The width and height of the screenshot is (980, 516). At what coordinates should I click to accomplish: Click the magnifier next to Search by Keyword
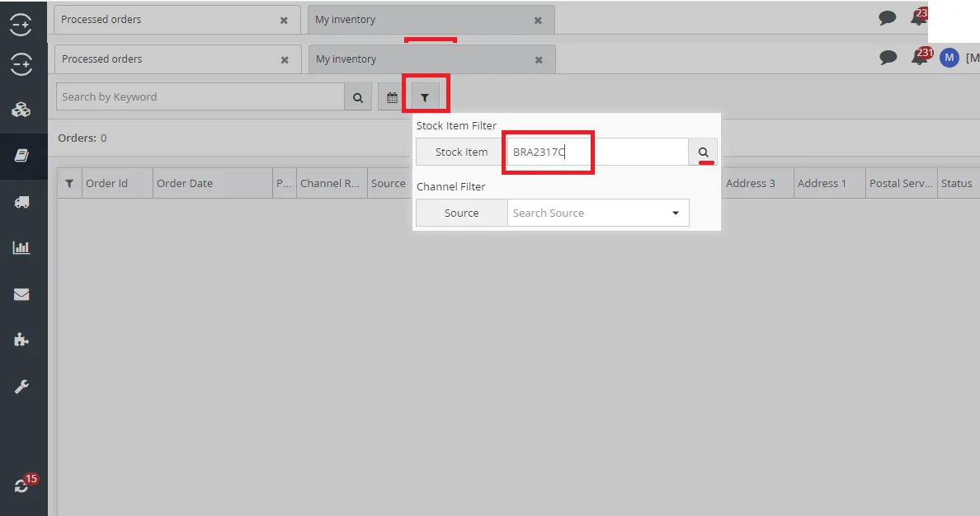pos(358,97)
